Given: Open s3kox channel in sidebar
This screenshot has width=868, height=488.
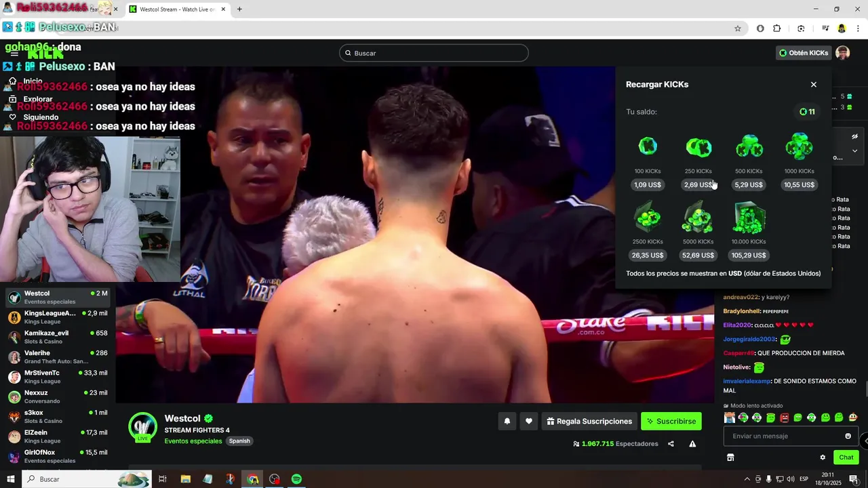Looking at the screenshot, I should (57, 416).
